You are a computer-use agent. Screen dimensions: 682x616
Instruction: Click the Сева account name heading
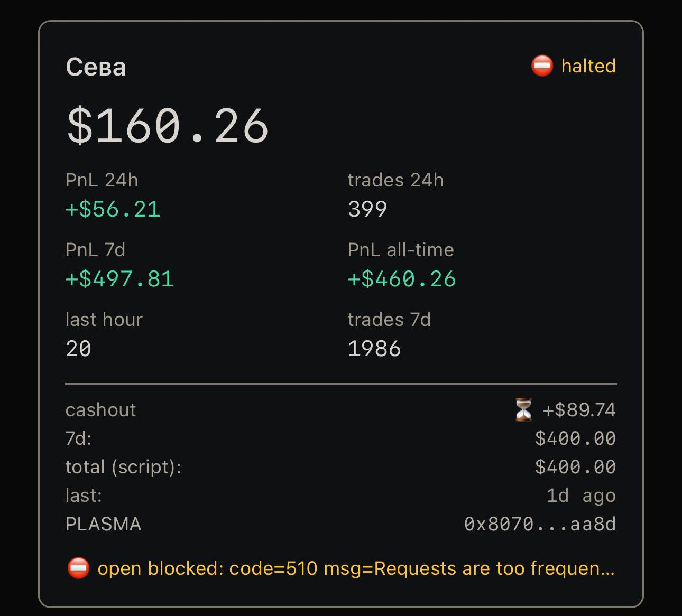pos(96,67)
